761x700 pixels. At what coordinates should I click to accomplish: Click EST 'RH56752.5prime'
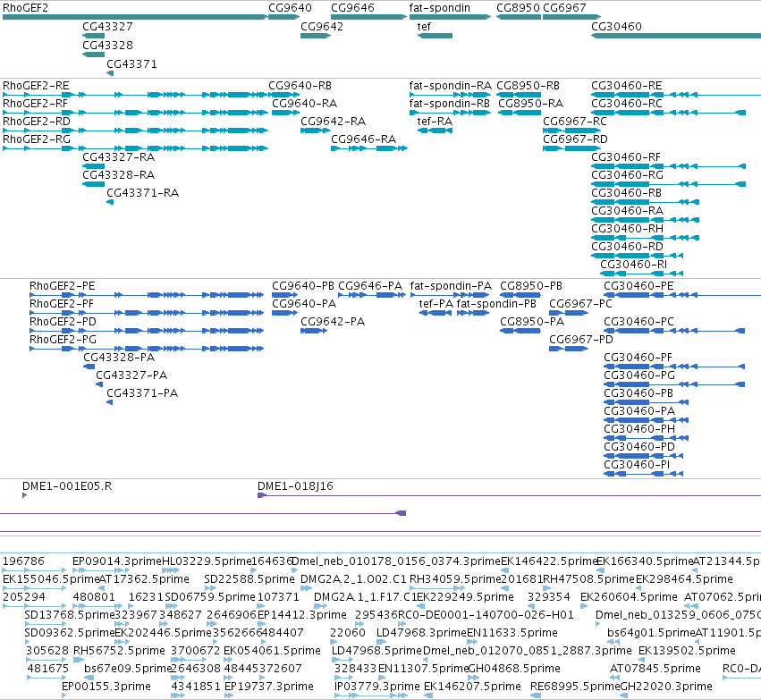[119, 651]
